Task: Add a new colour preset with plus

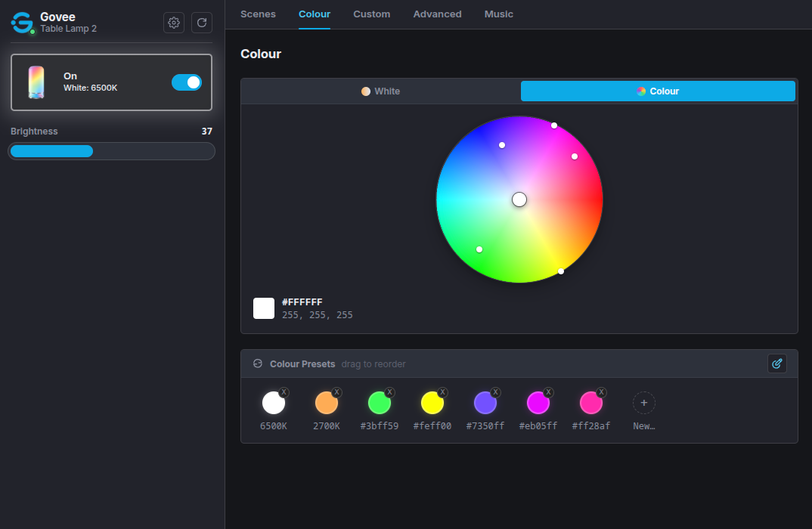Action: click(643, 403)
